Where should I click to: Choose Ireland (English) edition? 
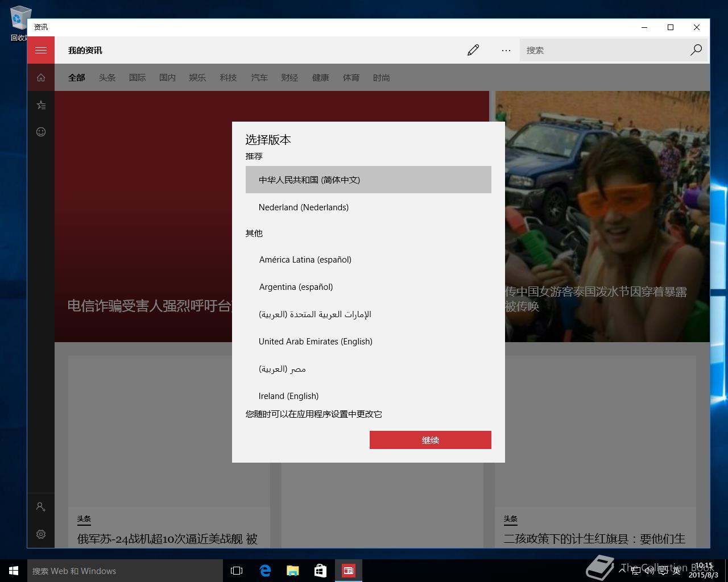point(369,396)
